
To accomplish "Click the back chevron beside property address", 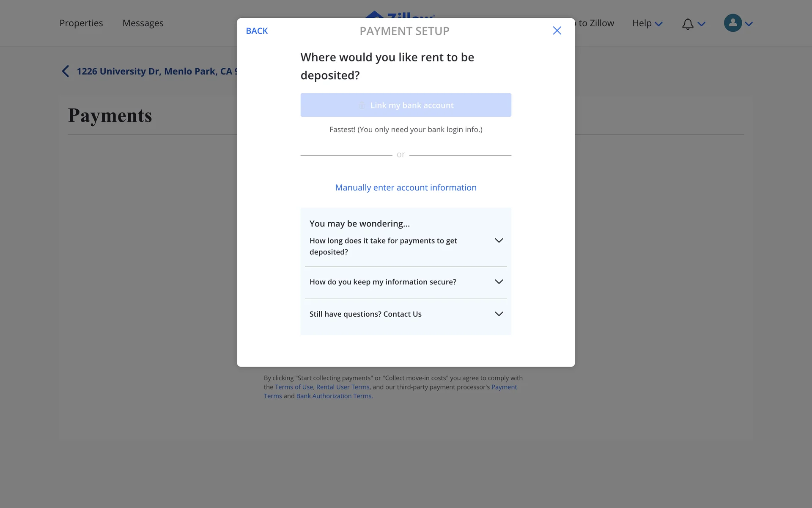I will click(66, 71).
